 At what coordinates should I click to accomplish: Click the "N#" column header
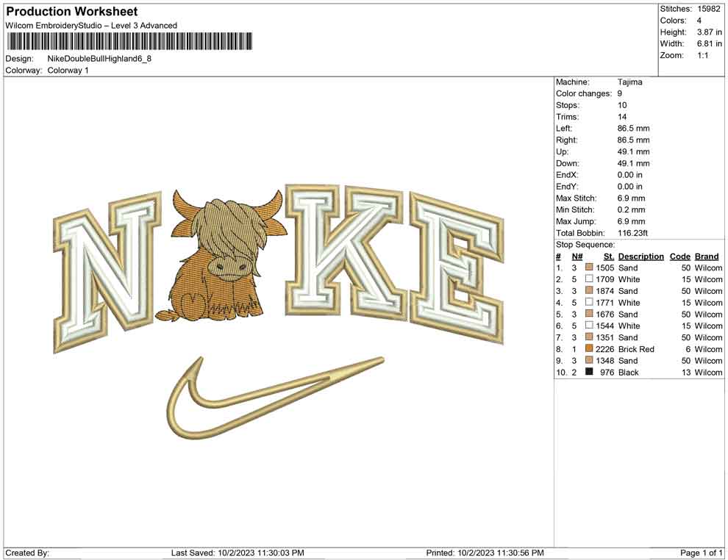577,256
